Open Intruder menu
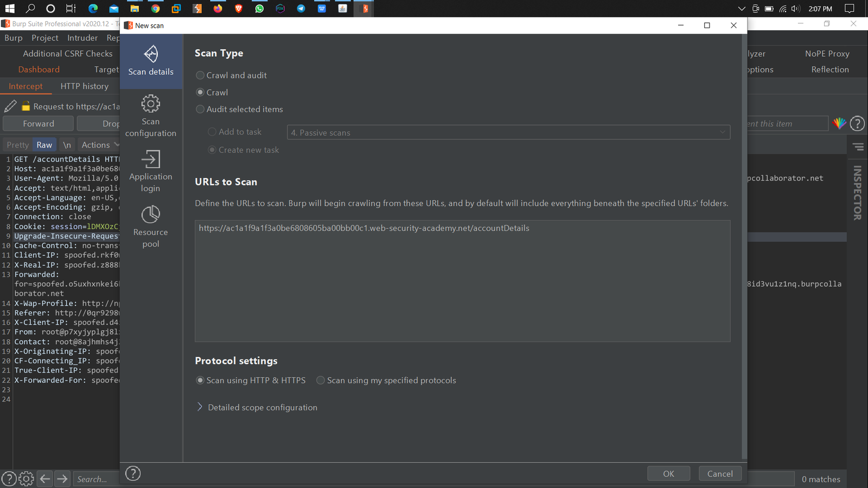The image size is (868, 488). [82, 38]
